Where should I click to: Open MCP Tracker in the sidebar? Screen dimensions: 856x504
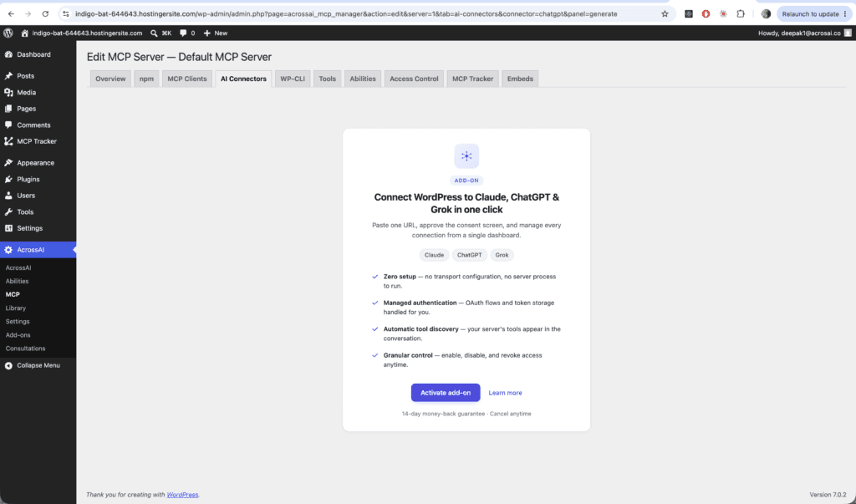(38, 141)
